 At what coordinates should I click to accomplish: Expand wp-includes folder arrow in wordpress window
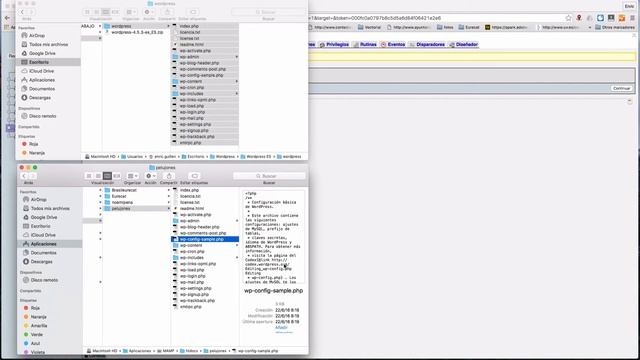[236, 93]
